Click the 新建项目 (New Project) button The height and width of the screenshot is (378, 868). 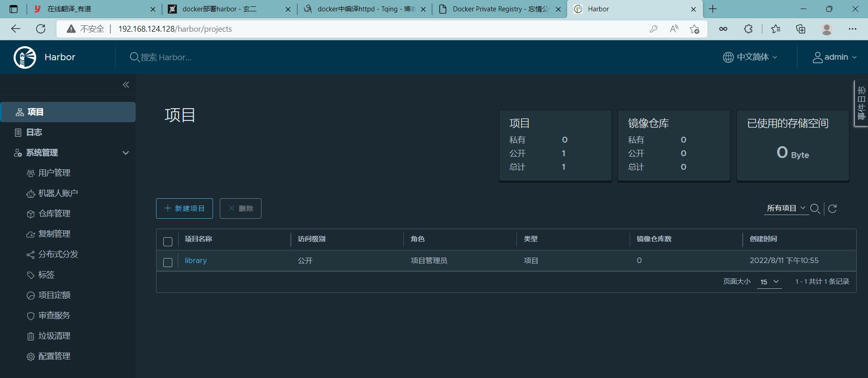[185, 209]
